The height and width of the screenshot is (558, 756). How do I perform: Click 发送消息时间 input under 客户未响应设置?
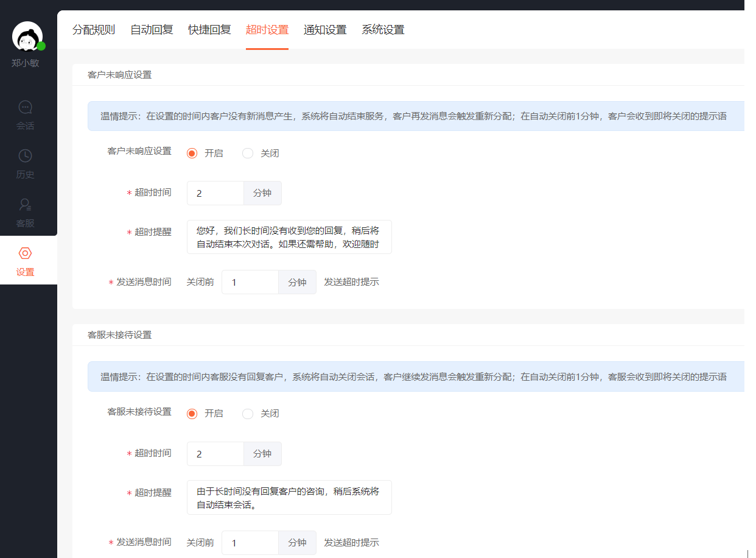250,282
